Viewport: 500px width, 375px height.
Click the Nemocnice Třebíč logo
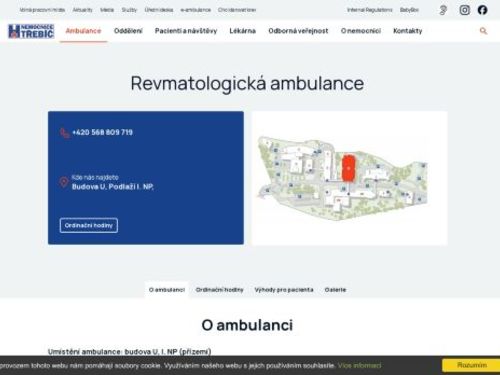pyautogui.click(x=31, y=31)
